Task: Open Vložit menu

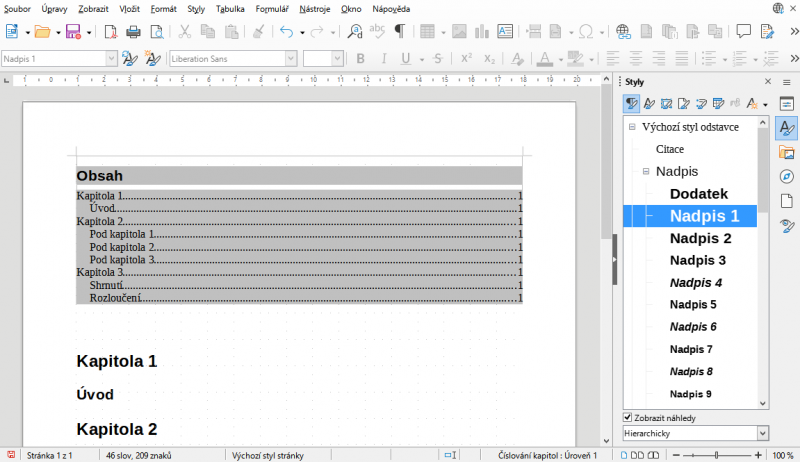Action: tap(130, 9)
